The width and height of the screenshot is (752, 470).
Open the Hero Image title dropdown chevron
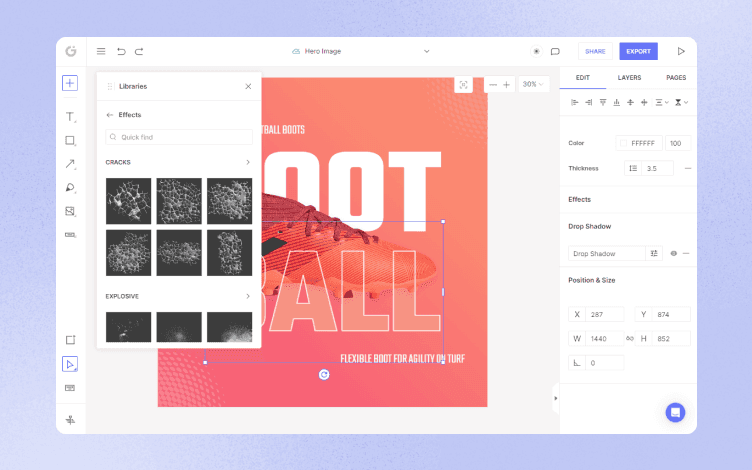click(x=426, y=51)
